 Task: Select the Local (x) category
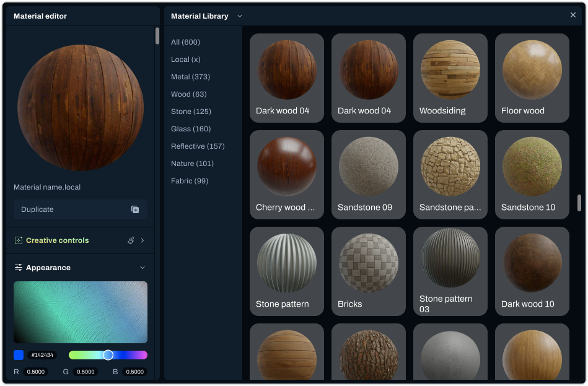click(186, 59)
